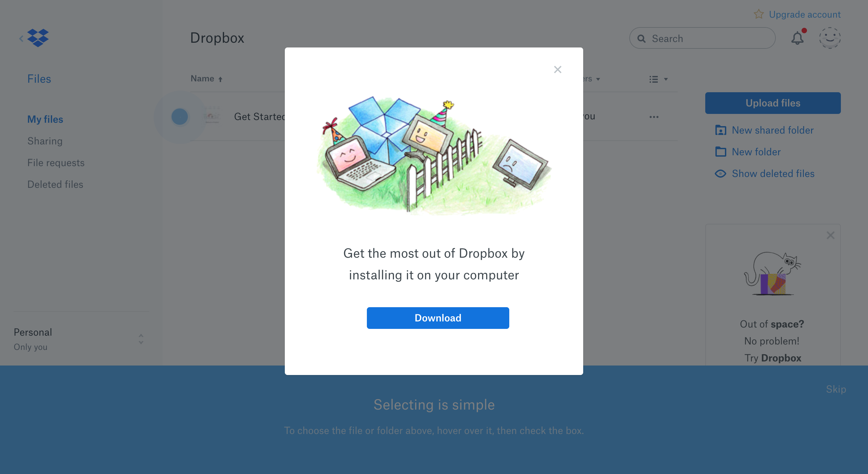Click the Upgrade account star icon
This screenshot has height=474, width=868.
point(758,14)
